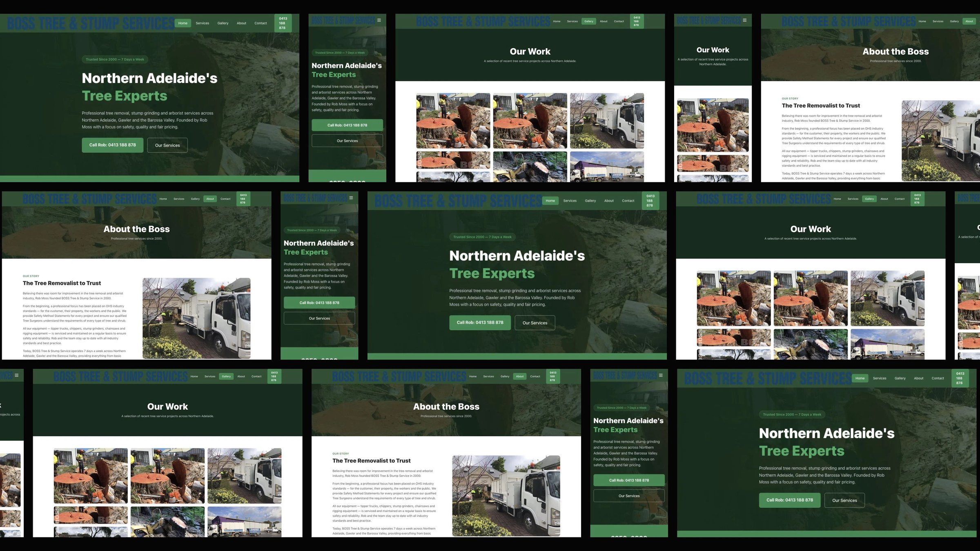Image resolution: width=980 pixels, height=551 pixels.
Task: Open white truck photo in bottom-row desktop Our Work gallery
Action: [x=244, y=476]
